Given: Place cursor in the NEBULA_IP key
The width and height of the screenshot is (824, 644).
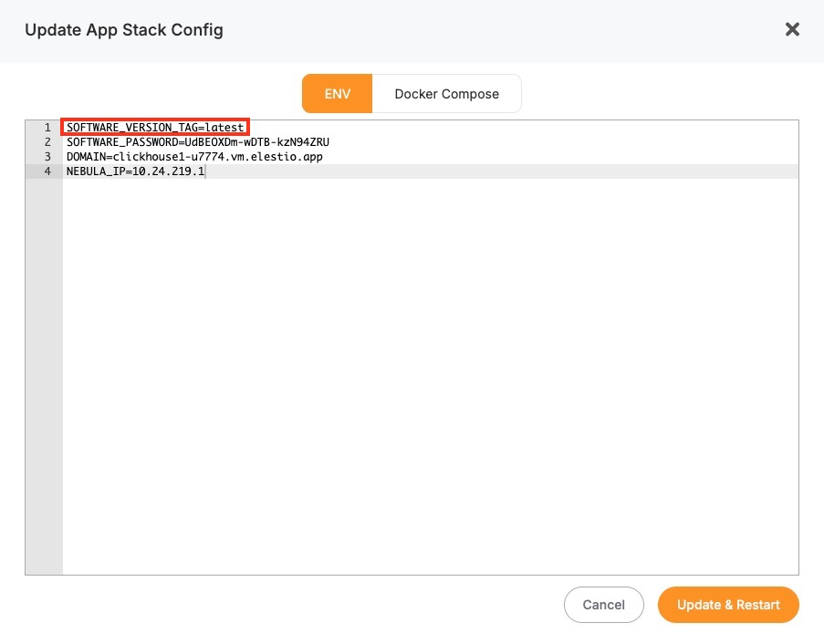Looking at the screenshot, I should click(95, 171).
